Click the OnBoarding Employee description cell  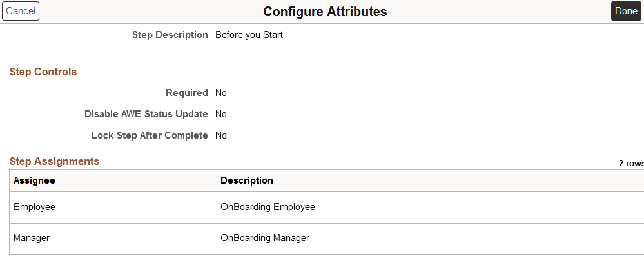tap(268, 207)
